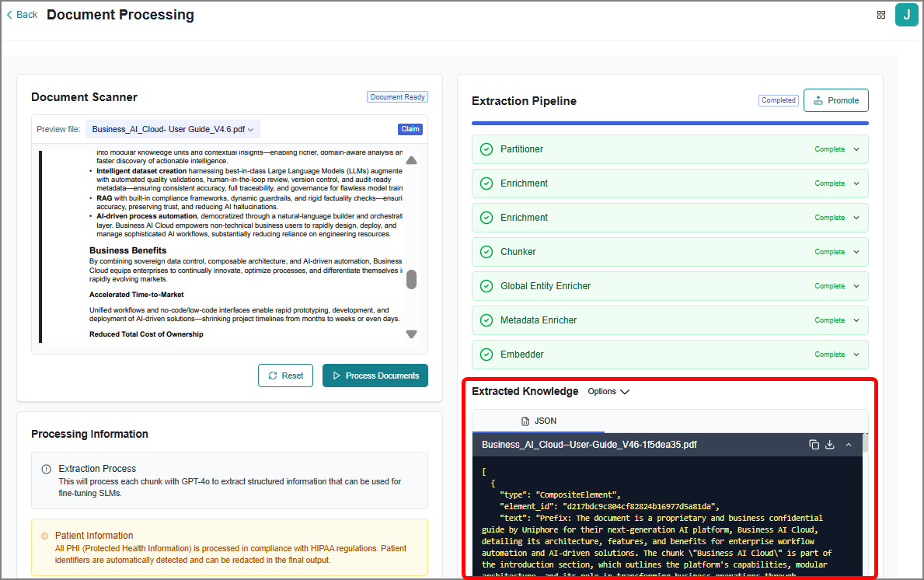924x580 pixels.
Task: Expand the Metadata Enricher stage
Action: pyautogui.click(x=856, y=320)
